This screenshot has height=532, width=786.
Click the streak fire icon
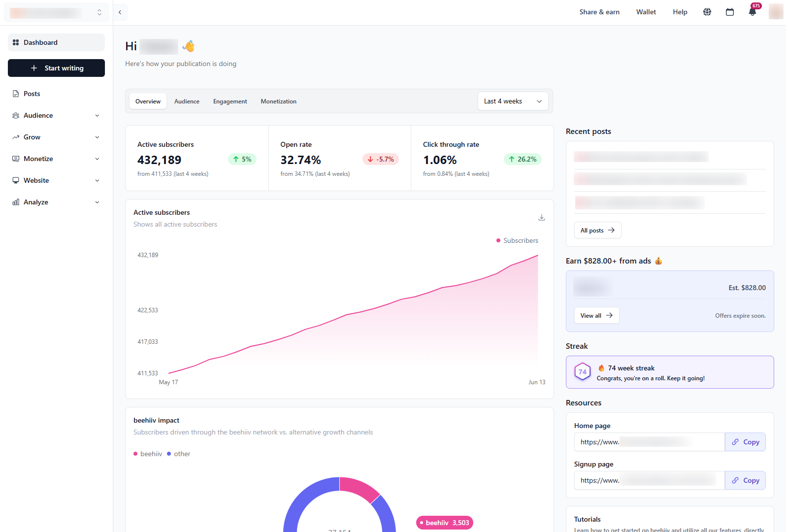(x=601, y=368)
